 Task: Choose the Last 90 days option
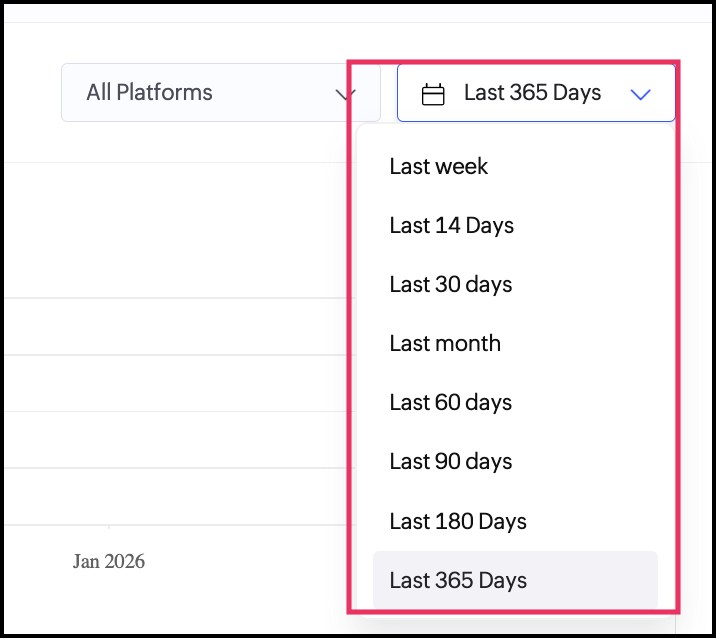pyautogui.click(x=451, y=461)
